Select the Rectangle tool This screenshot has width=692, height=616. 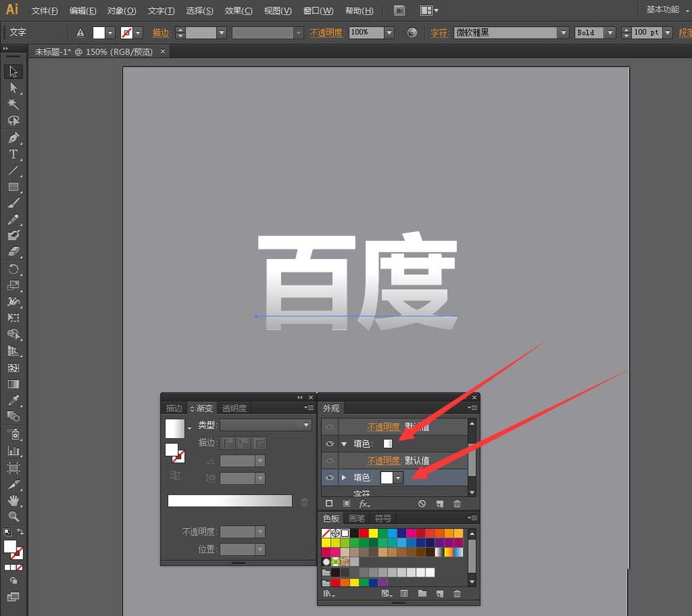13,187
